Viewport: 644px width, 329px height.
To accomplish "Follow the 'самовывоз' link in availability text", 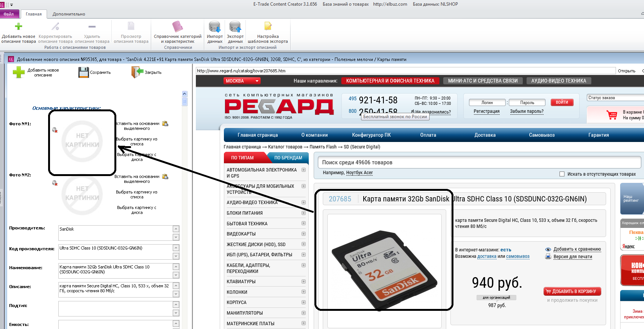I will click(x=518, y=257).
